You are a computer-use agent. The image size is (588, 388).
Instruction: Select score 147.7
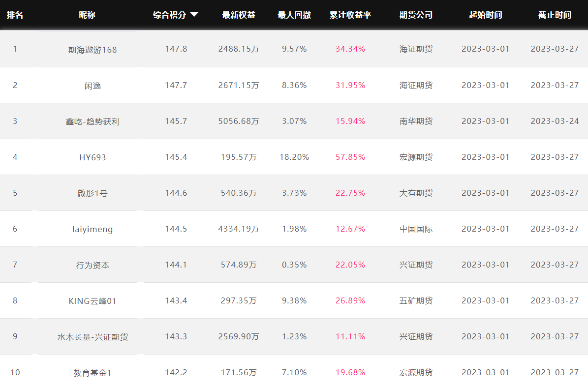pyautogui.click(x=176, y=86)
